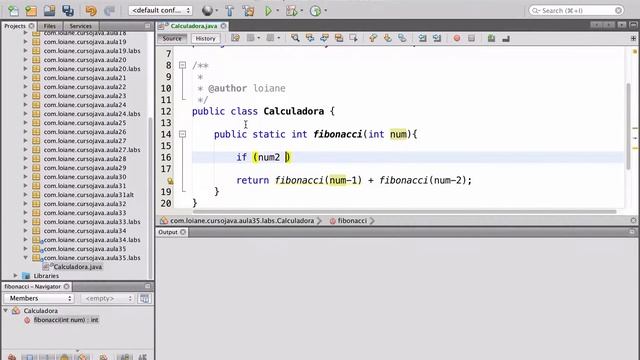Screen dimensions: 640x360
Task: Close the Output tab
Action: [183, 232]
